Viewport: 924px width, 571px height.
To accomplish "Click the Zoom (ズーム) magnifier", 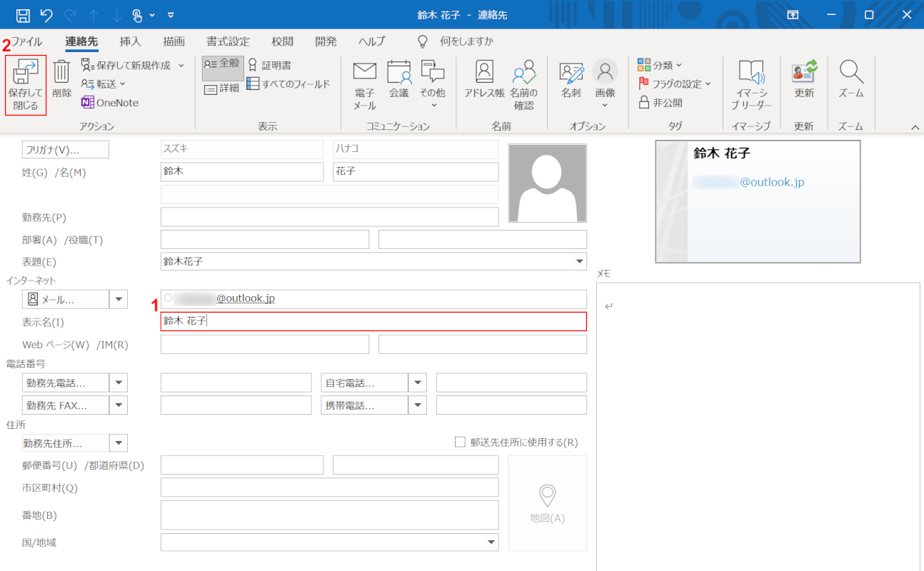I will coord(851,79).
